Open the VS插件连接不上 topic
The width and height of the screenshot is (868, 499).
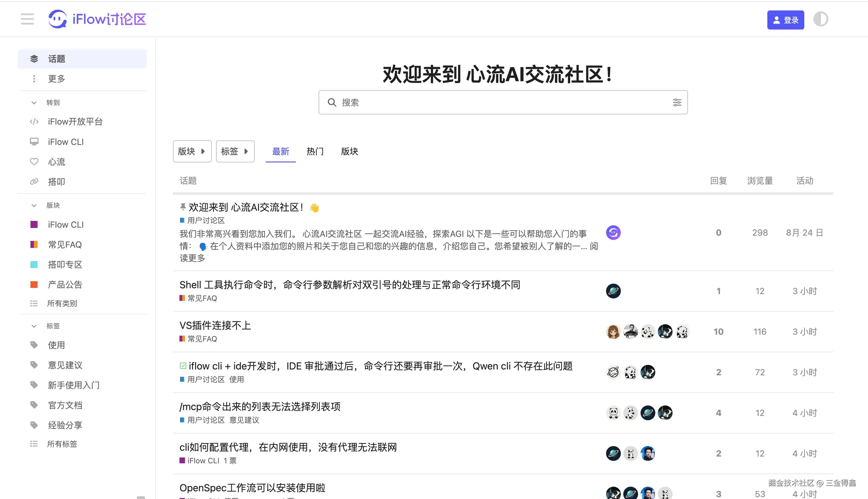coord(215,325)
